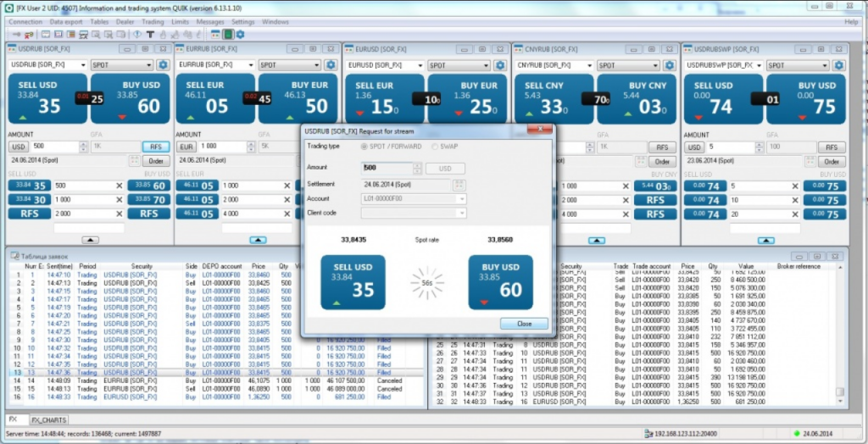Click the bold T toolbar icon
The width and height of the screenshot is (868, 444).
150,35
